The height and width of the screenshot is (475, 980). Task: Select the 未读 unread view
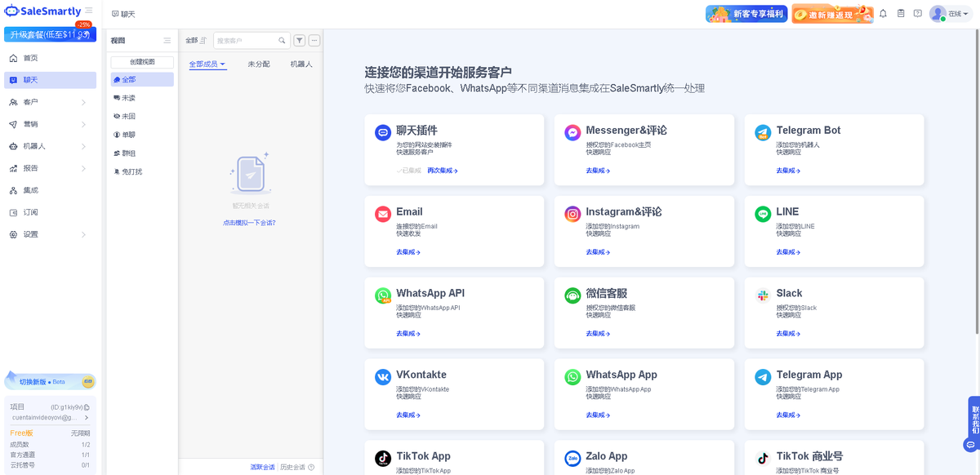142,98
